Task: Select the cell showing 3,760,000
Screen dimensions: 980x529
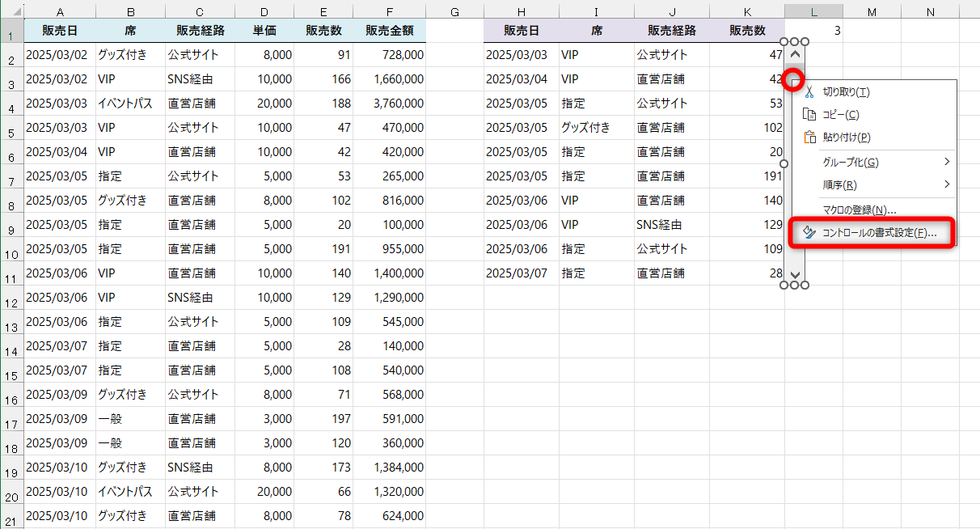Action: pos(390,104)
